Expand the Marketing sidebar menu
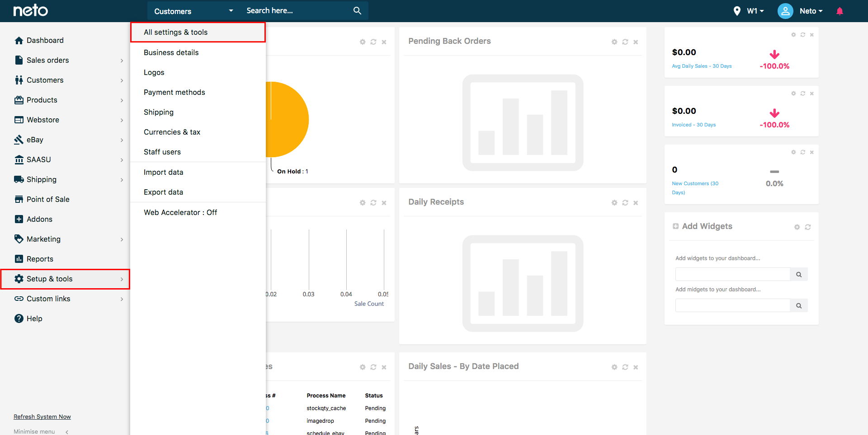This screenshot has height=435, width=868. point(122,239)
